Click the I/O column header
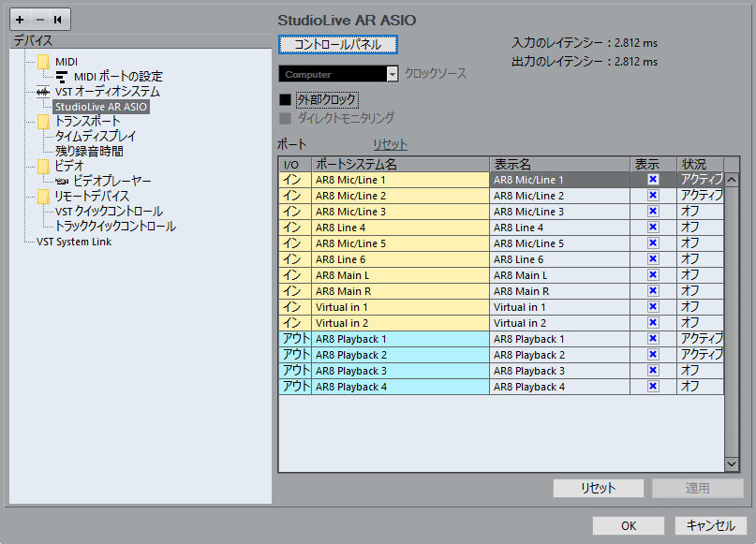Viewport: 756px width, 544px height. [x=295, y=164]
